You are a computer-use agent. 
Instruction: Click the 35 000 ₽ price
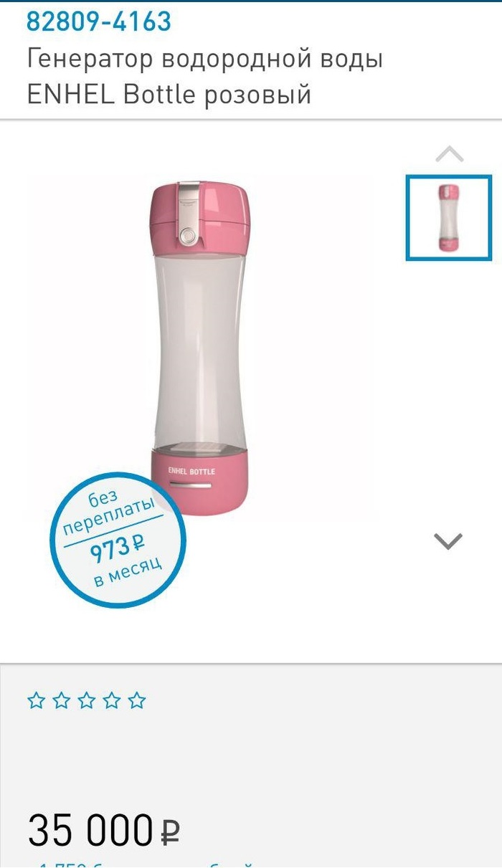pos(104,829)
